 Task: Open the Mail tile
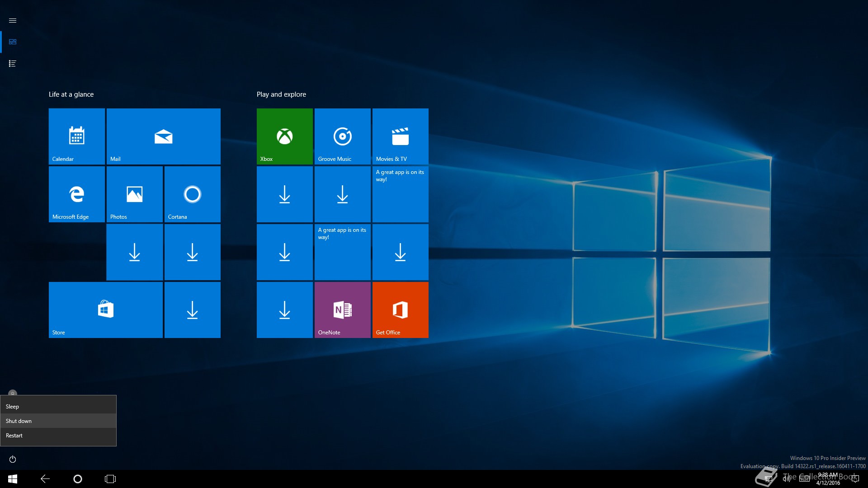tap(164, 136)
